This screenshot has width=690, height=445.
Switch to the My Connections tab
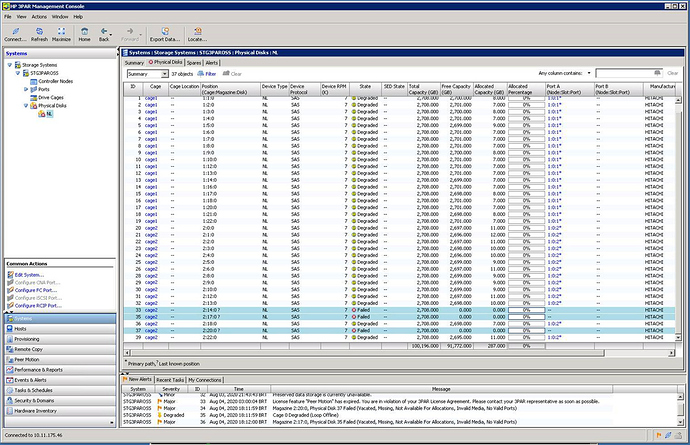click(x=205, y=380)
